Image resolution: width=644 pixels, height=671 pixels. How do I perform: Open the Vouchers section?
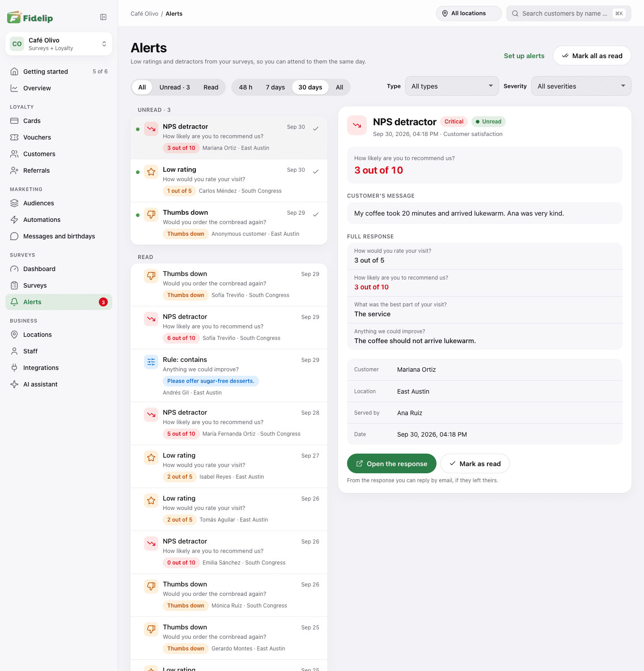point(59,137)
